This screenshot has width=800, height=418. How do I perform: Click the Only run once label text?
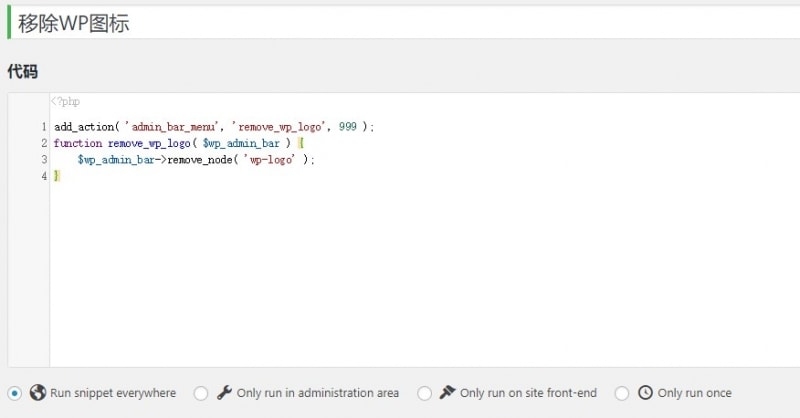(694, 393)
